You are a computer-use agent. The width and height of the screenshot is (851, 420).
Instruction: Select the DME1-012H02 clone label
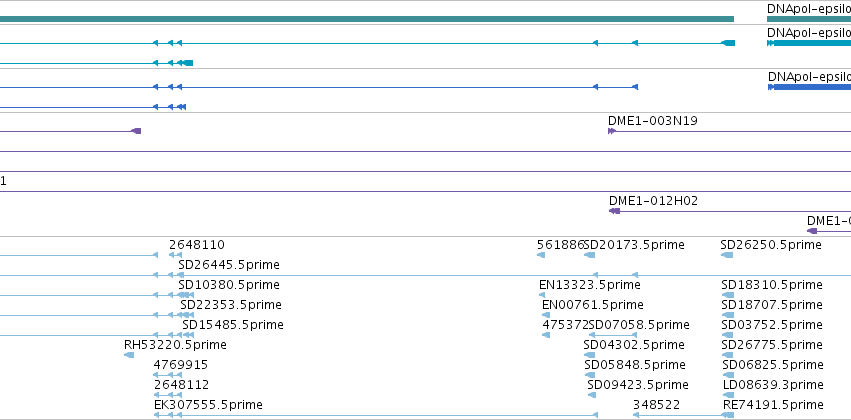pos(653,201)
